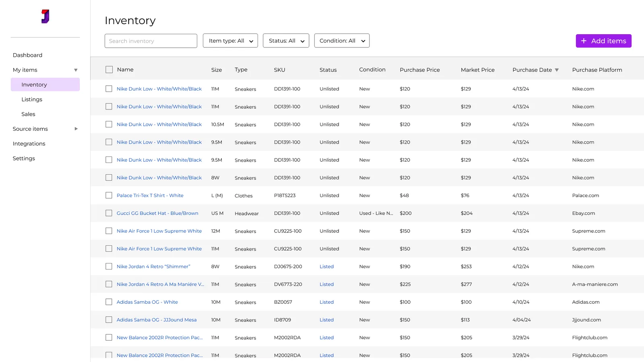644x362 pixels.
Task: Open the Adidas Samba OG - JJJound Mesa item
Action: 157,320
